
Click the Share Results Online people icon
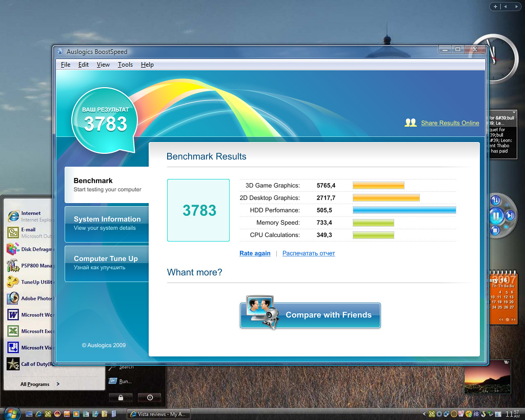[x=411, y=123]
